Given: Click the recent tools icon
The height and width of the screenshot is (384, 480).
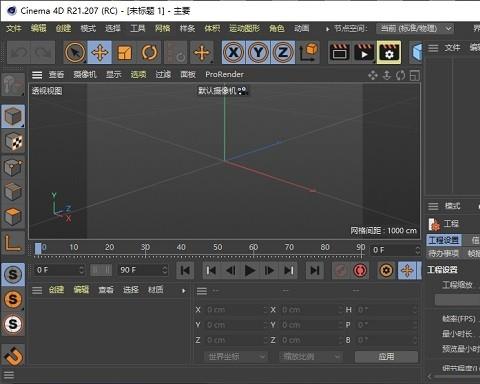Looking at the screenshot, I should tap(175, 52).
